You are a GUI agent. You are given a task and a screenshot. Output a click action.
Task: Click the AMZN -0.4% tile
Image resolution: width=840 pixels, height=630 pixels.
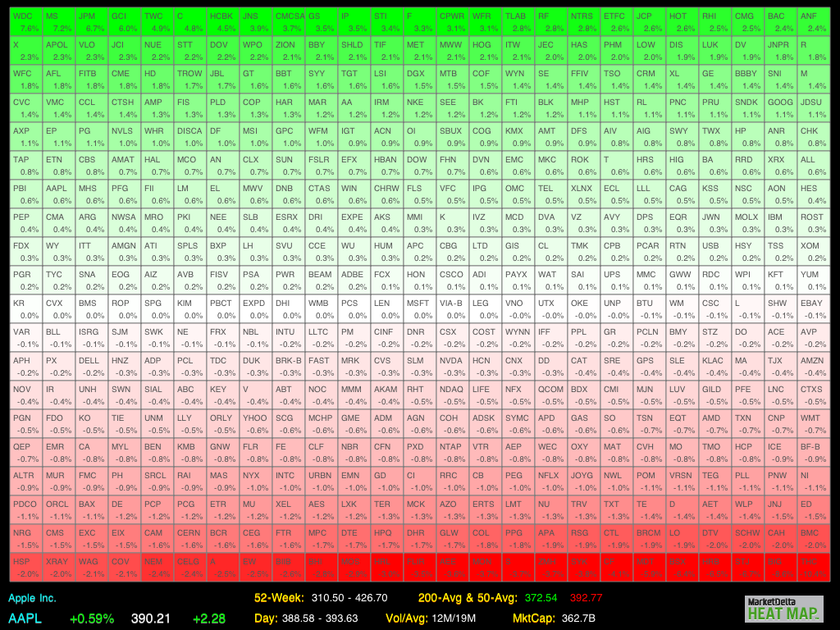pos(813,367)
